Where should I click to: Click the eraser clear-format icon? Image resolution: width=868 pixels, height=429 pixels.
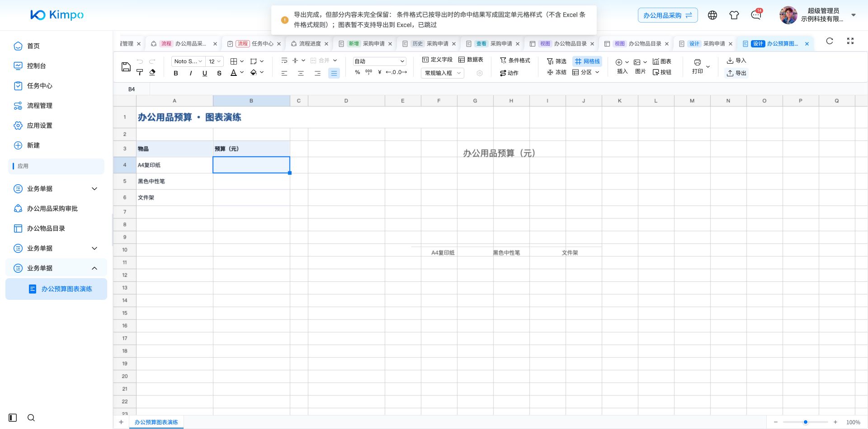pyautogui.click(x=152, y=72)
